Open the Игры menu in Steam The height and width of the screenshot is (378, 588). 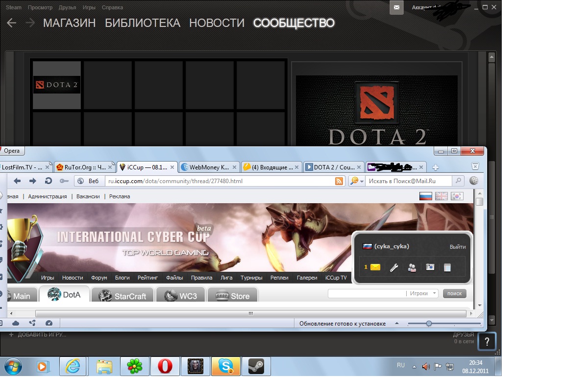89,7
